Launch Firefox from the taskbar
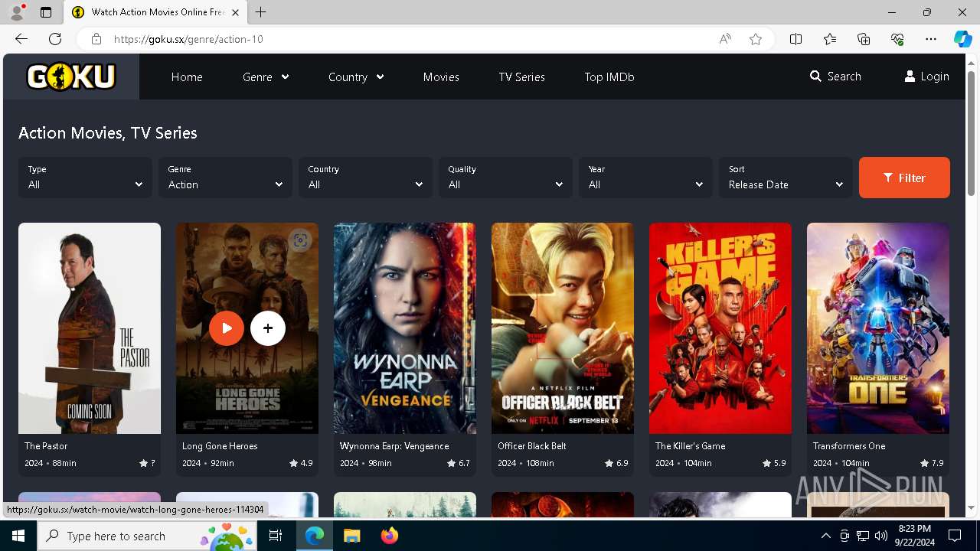This screenshot has width=980, height=551. click(x=390, y=536)
